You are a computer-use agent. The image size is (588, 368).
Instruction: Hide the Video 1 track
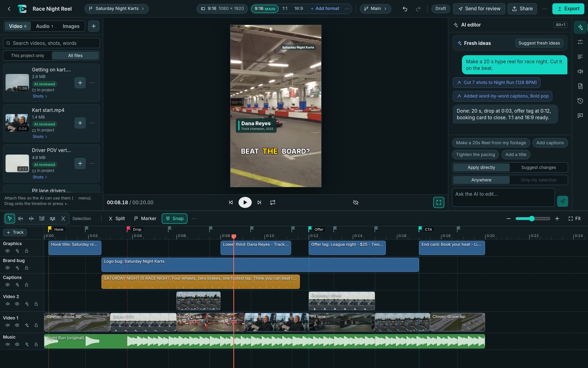17,325
